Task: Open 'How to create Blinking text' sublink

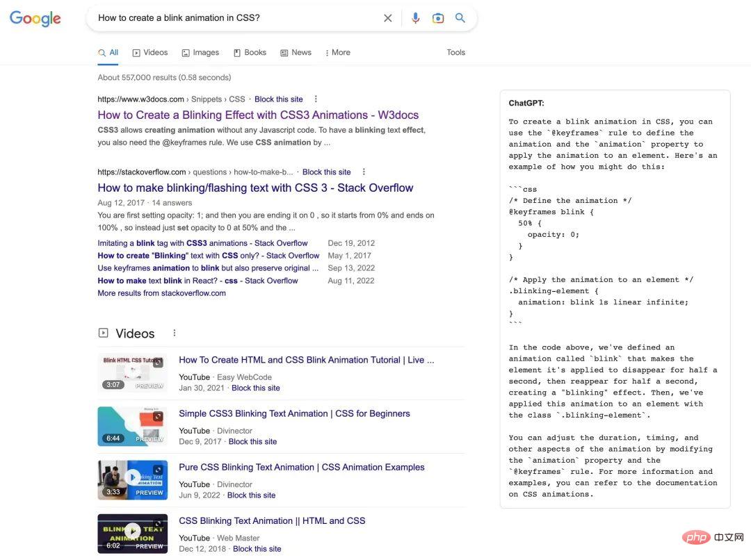Action: tap(209, 256)
